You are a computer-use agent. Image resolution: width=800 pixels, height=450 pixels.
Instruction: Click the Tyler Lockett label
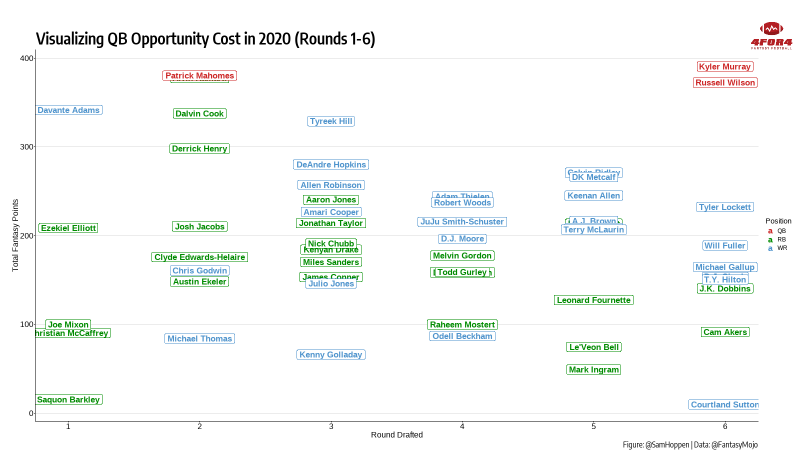[725, 207]
